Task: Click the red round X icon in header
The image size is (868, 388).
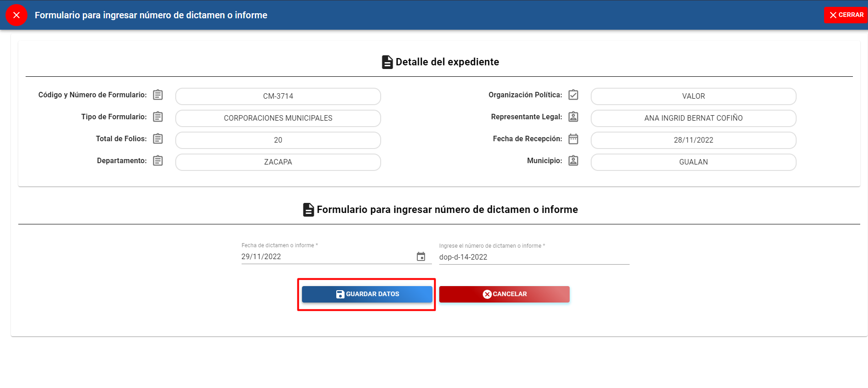Action: pos(16,15)
